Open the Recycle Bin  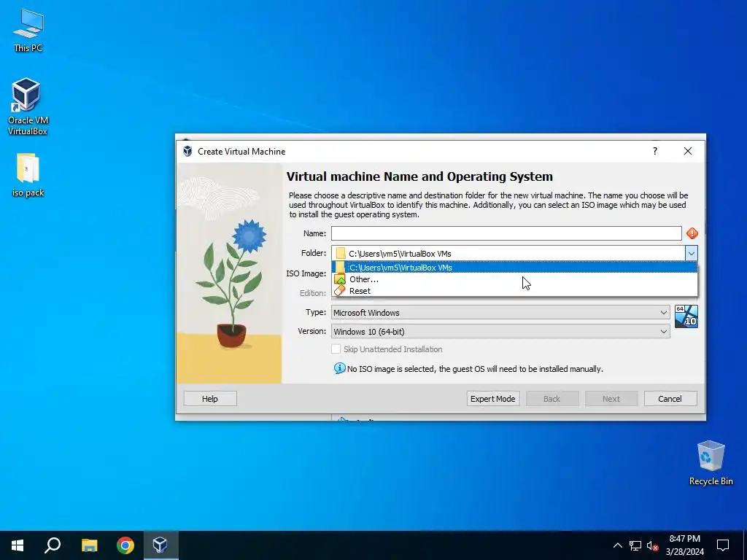[711, 463]
